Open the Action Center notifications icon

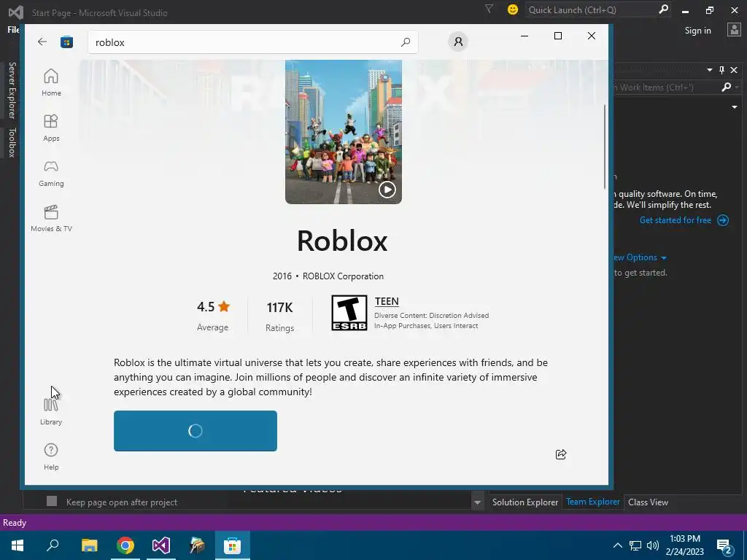pos(724,545)
